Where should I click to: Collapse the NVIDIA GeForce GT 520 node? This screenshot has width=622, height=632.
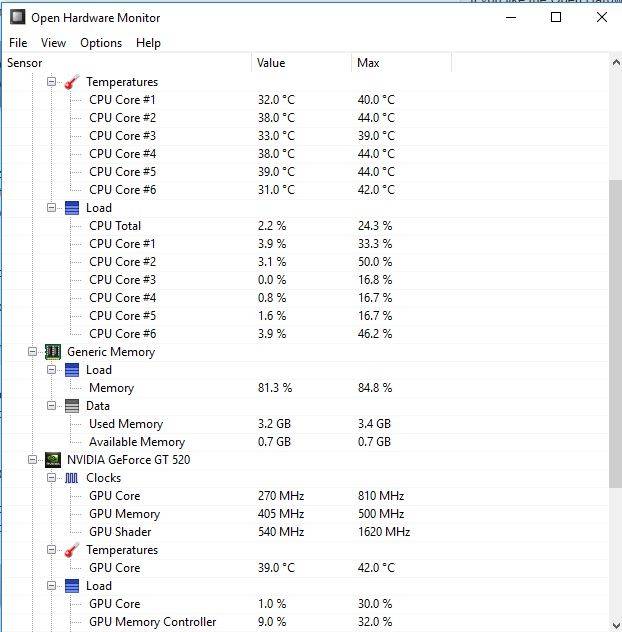[x=33, y=460]
